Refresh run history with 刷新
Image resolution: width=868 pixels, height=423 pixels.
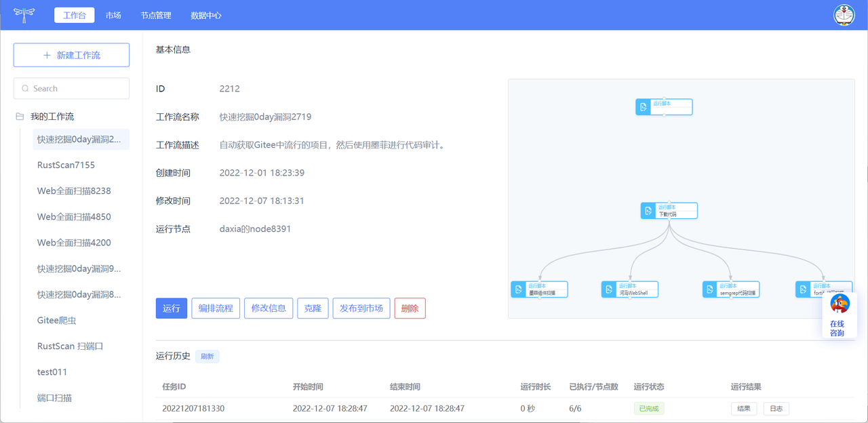pyautogui.click(x=208, y=357)
